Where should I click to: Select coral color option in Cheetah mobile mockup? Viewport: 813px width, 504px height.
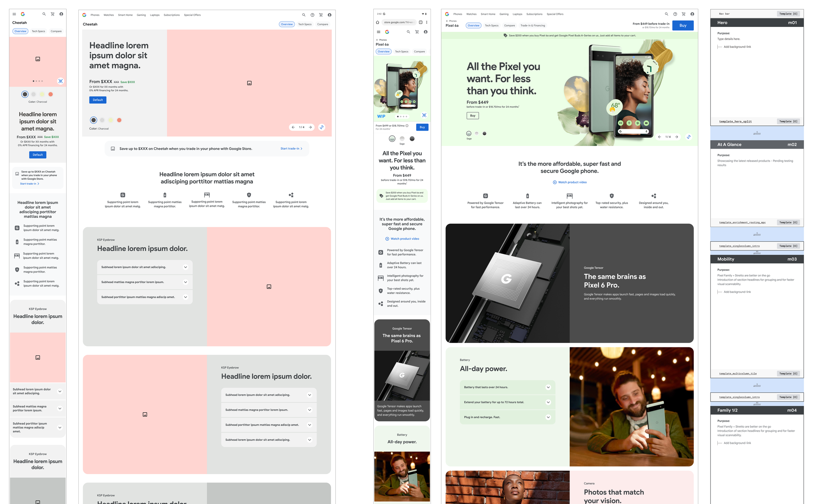point(51,94)
